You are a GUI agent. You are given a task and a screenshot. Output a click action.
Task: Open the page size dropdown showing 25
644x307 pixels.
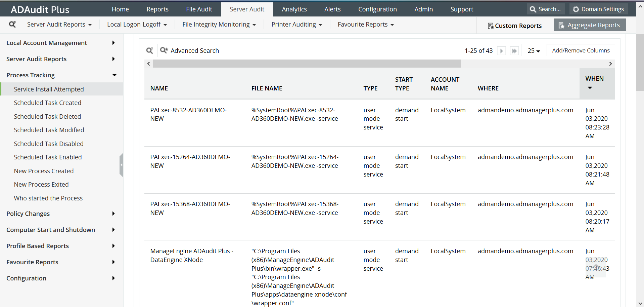[534, 50]
